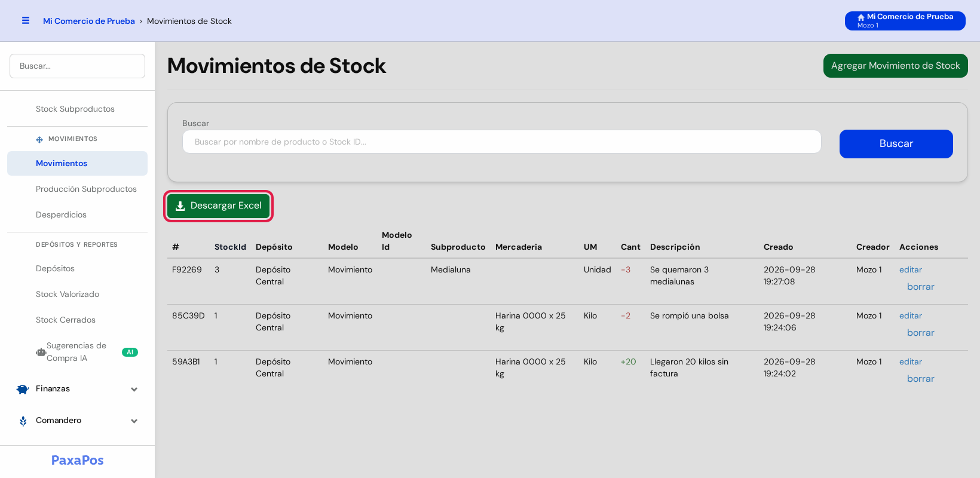Click borrar for row 59A3B1
Viewport: 980px width, 478px height.
pos(920,379)
